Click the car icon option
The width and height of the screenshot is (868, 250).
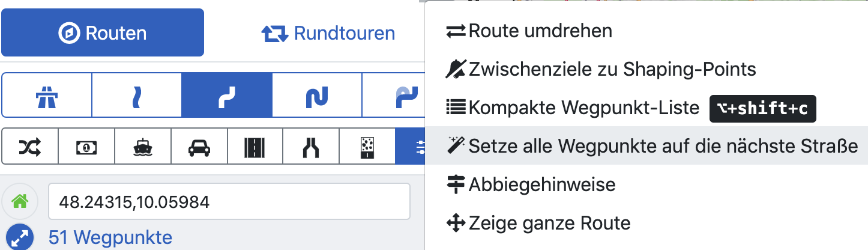pyautogui.click(x=199, y=146)
